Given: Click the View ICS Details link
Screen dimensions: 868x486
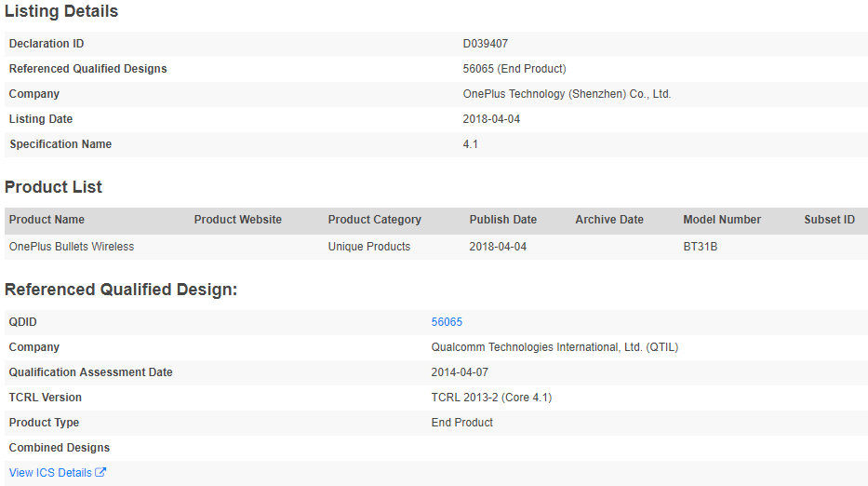Looking at the screenshot, I should click(50, 473).
